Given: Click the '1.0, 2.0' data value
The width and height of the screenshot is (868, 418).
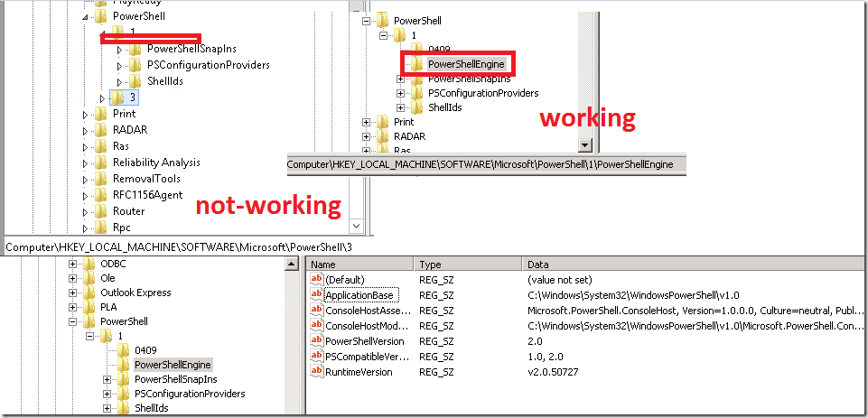Looking at the screenshot, I should pyautogui.click(x=546, y=357).
